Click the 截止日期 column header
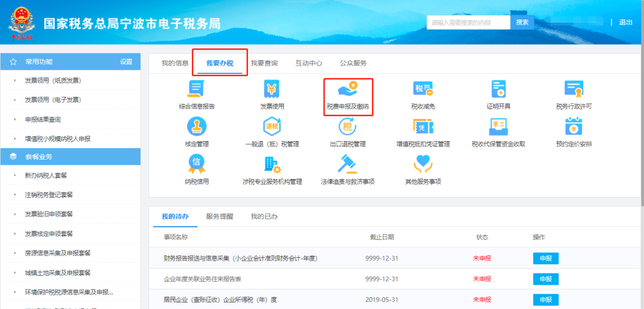 click(x=382, y=238)
